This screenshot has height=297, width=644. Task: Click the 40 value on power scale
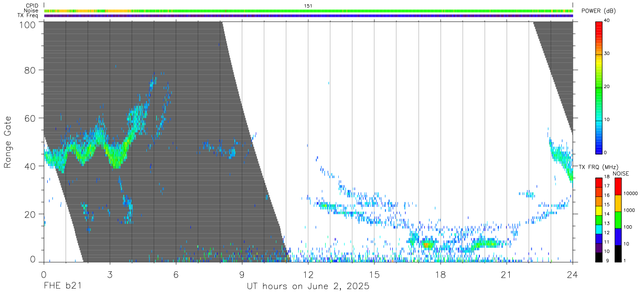(607, 21)
